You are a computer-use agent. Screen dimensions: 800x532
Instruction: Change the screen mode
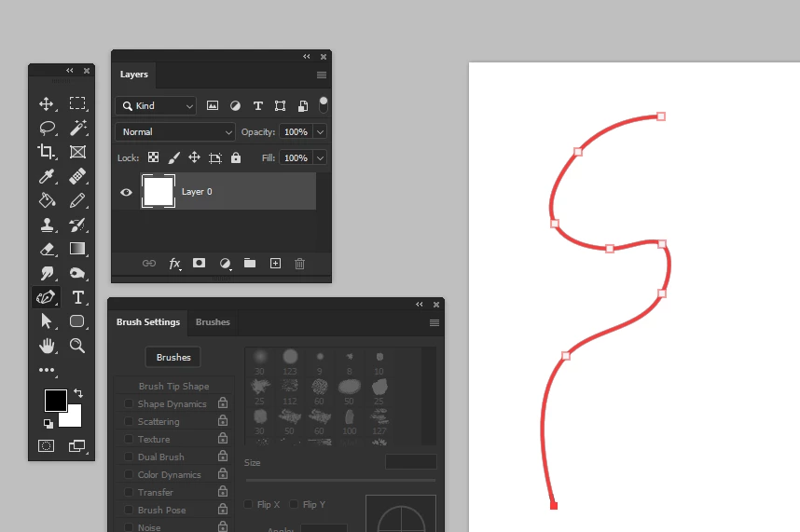[77, 446]
